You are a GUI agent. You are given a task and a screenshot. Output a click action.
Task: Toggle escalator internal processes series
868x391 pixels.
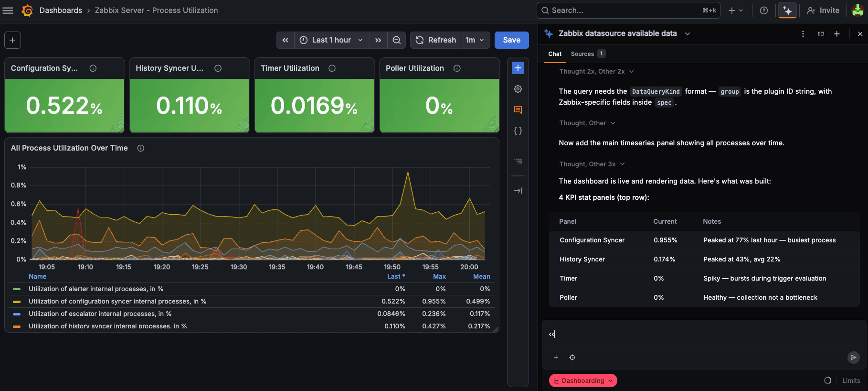point(100,314)
